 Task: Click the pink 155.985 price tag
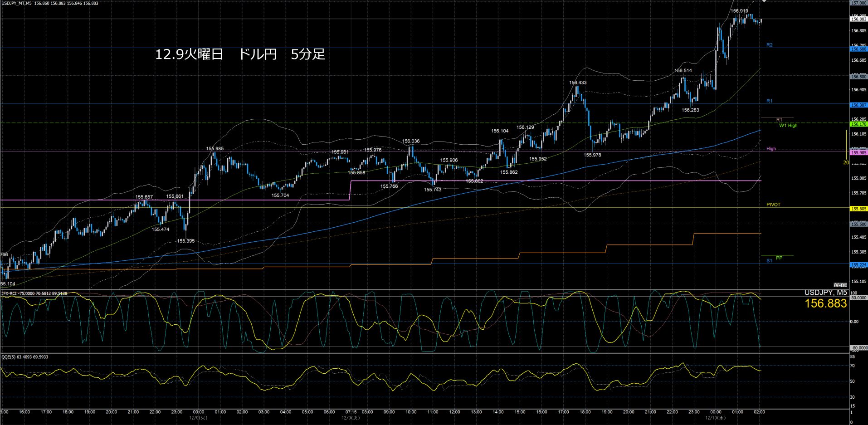point(858,153)
